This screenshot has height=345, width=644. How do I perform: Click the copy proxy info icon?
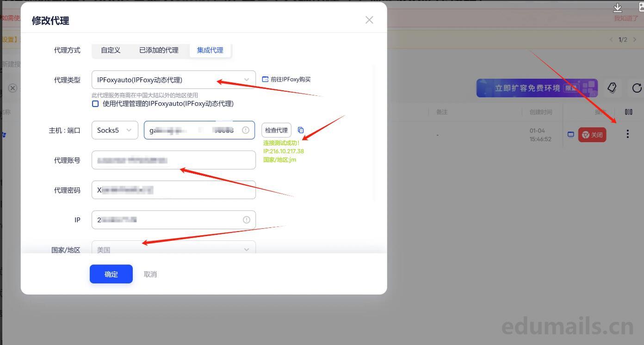(301, 130)
